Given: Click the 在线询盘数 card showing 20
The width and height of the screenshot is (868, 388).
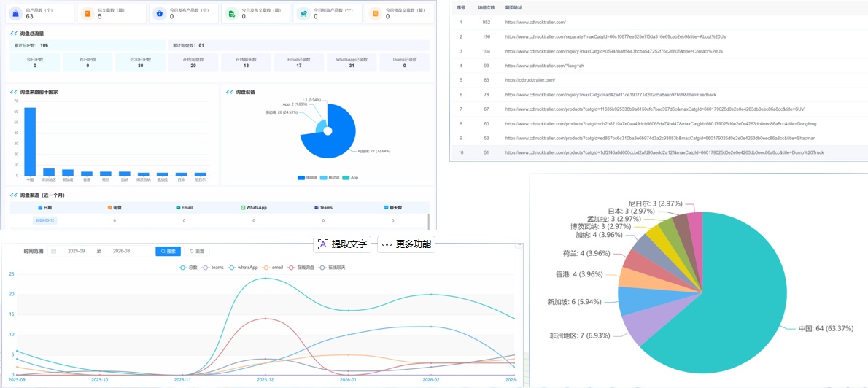Looking at the screenshot, I should pos(193,62).
